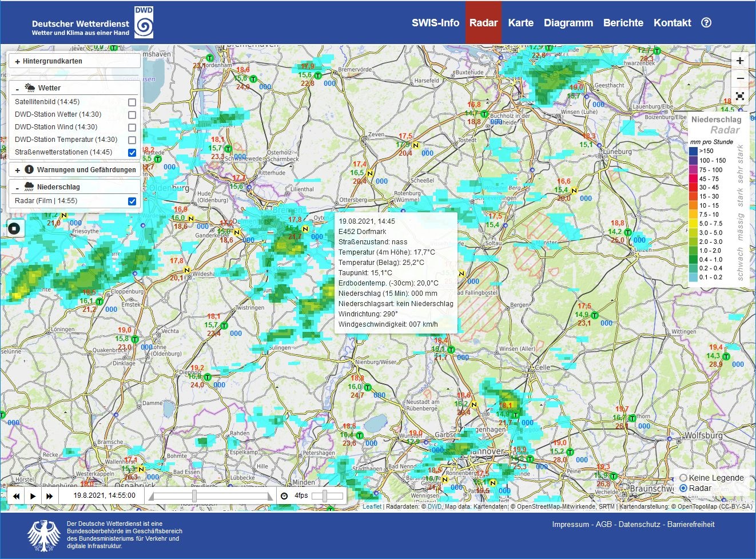The image size is (756, 559).
Task: Open the Impressum link in footer
Action: click(570, 525)
